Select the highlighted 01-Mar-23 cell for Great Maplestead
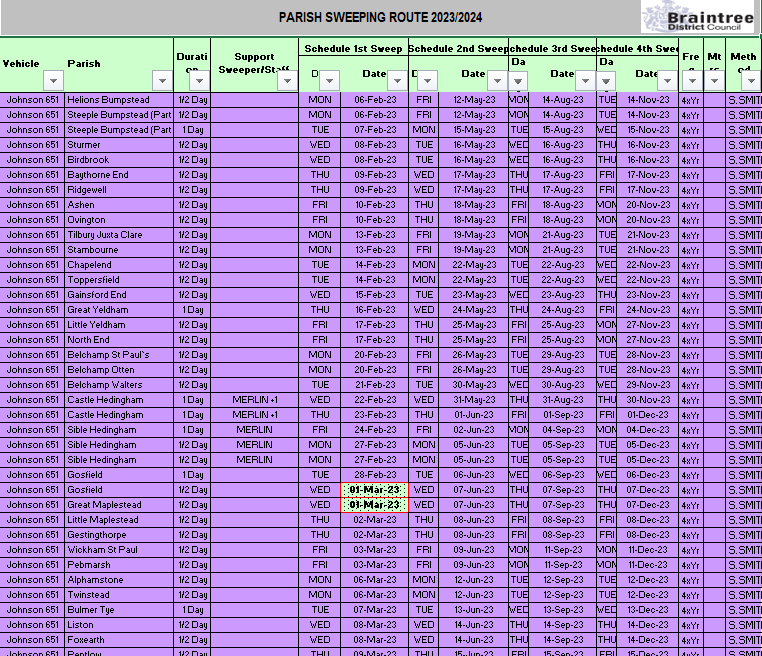Viewport: 762px width, 656px height. coord(374,505)
